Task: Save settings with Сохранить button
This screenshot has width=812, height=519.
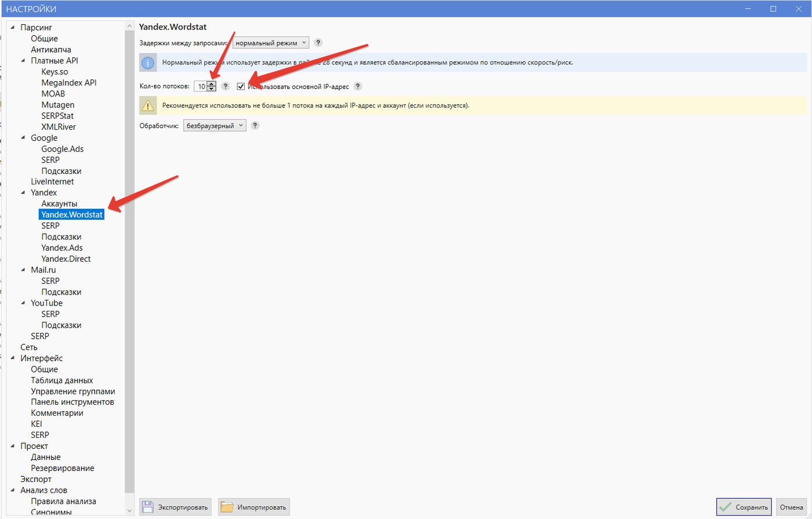Action: (x=744, y=507)
